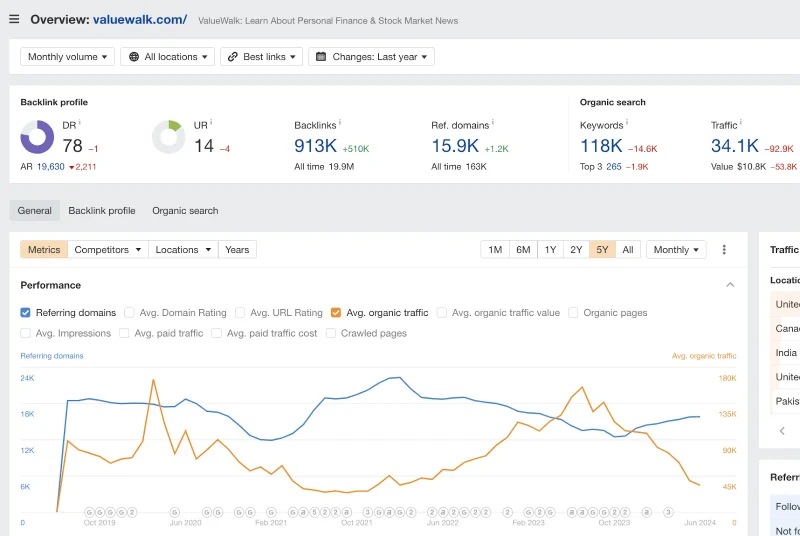
Task: Open the three-dot chart options menu
Action: point(724,249)
